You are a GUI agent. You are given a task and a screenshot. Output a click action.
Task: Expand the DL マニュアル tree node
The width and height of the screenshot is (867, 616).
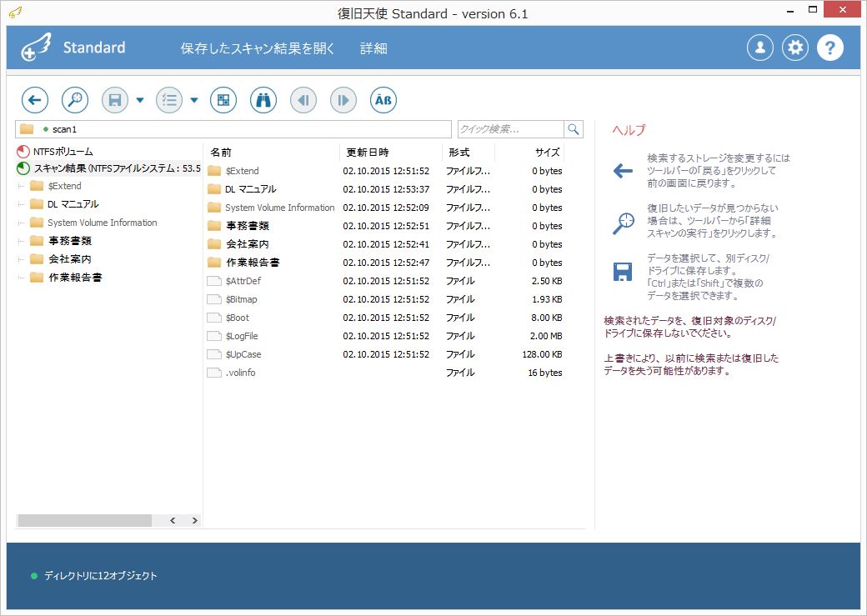[x=22, y=204]
